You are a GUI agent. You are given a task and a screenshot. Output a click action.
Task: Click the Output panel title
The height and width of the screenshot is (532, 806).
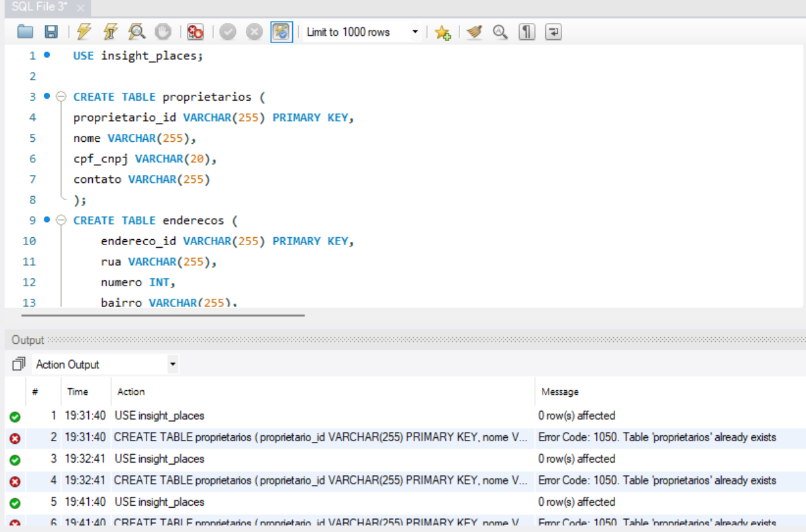click(x=27, y=340)
